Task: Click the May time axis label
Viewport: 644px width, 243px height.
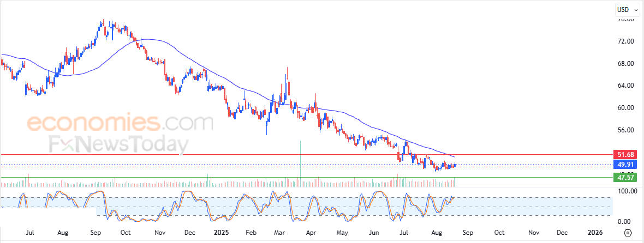Action: [x=342, y=233]
